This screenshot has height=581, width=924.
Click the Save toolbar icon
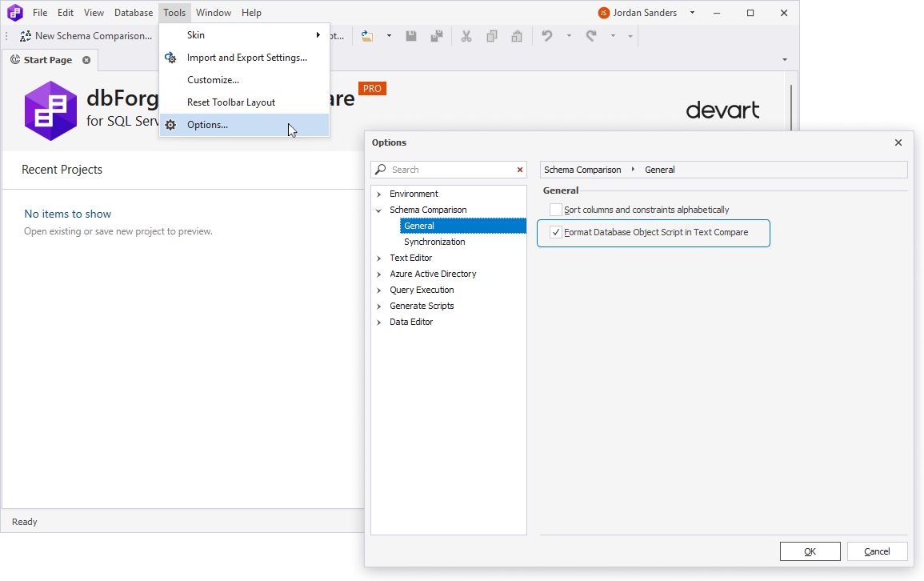tap(410, 36)
